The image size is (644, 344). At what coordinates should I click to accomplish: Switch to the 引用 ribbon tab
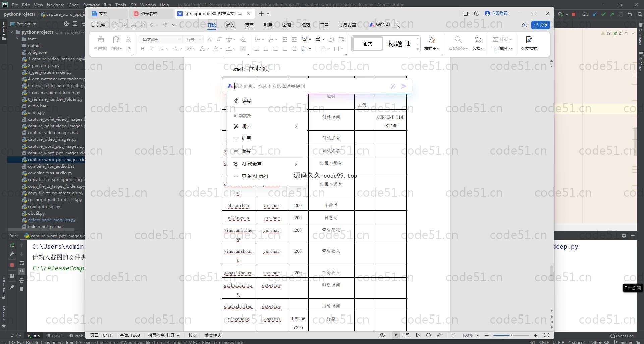coord(268,25)
